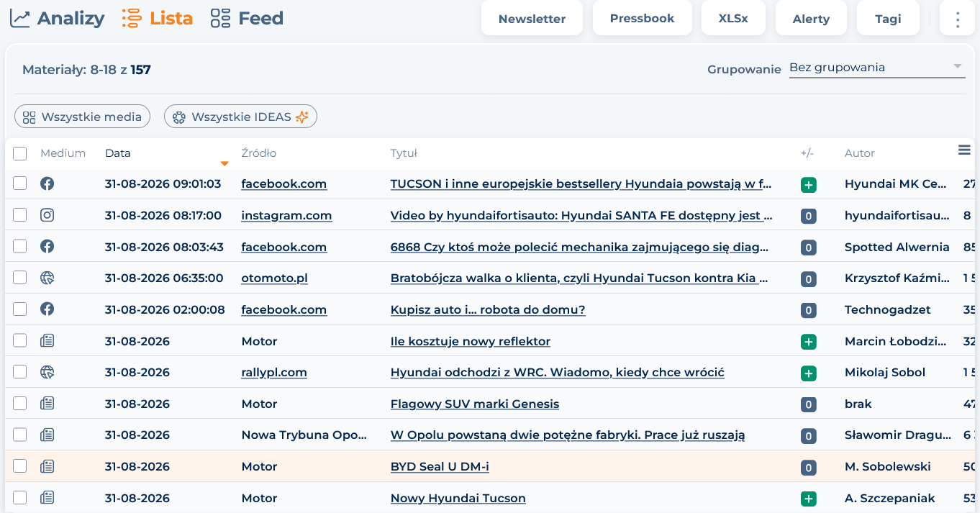
Task: Open the instagram.com source link
Action: [286, 215]
